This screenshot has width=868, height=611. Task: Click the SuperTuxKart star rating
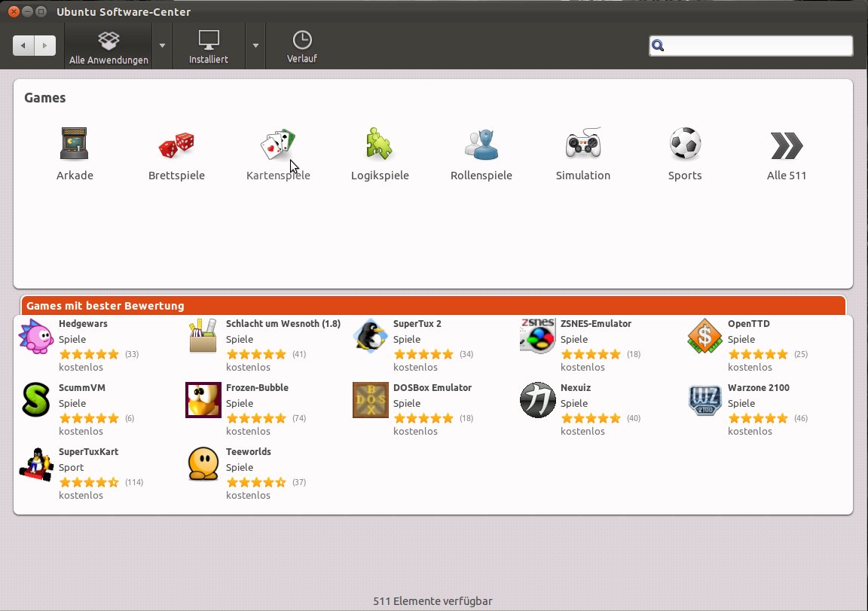[x=89, y=483]
